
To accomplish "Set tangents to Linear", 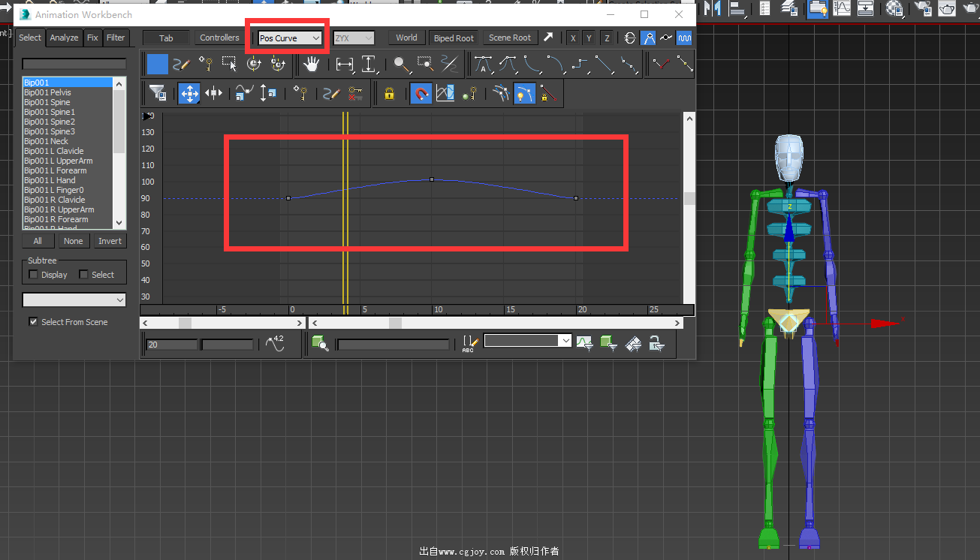I will point(605,65).
